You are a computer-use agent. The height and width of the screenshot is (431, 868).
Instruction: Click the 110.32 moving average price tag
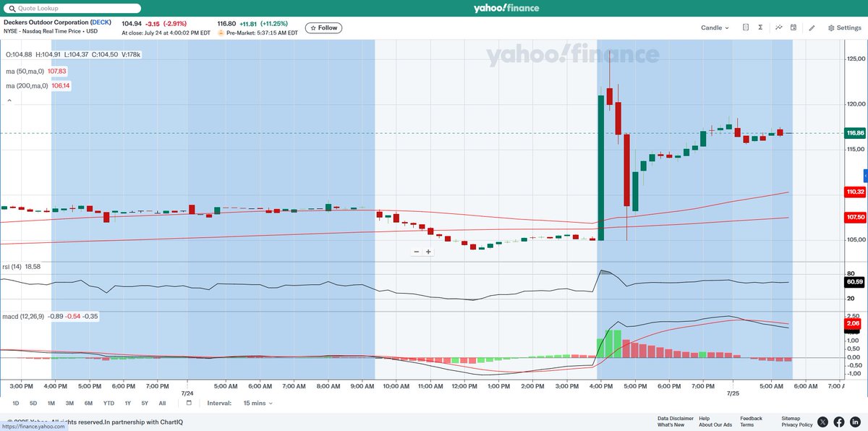(856, 192)
